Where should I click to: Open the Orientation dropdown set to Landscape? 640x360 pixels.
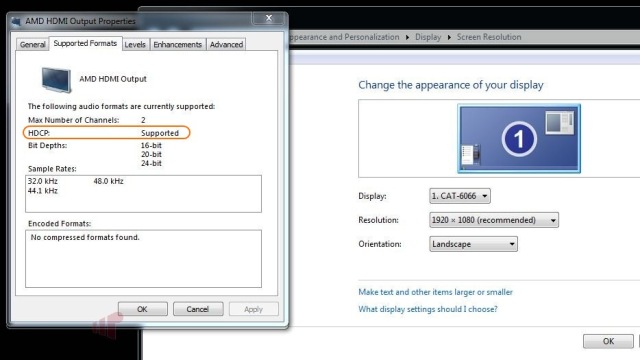(x=473, y=244)
